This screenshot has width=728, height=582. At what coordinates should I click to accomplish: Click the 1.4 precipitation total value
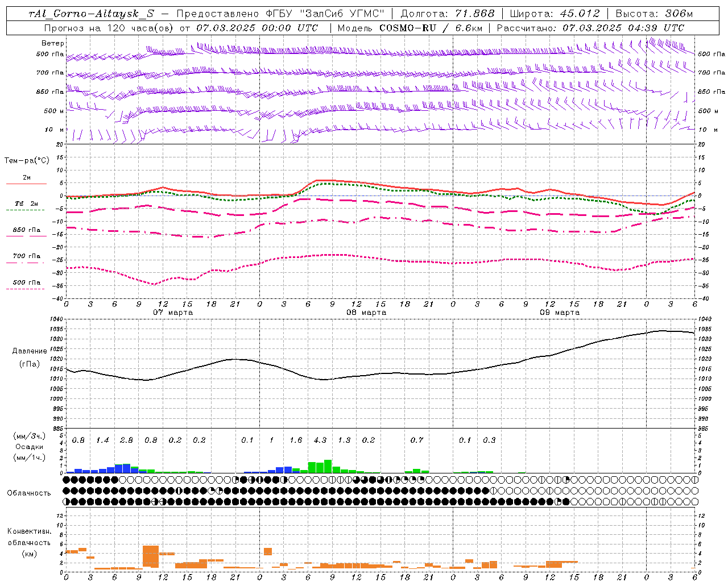coord(102,440)
